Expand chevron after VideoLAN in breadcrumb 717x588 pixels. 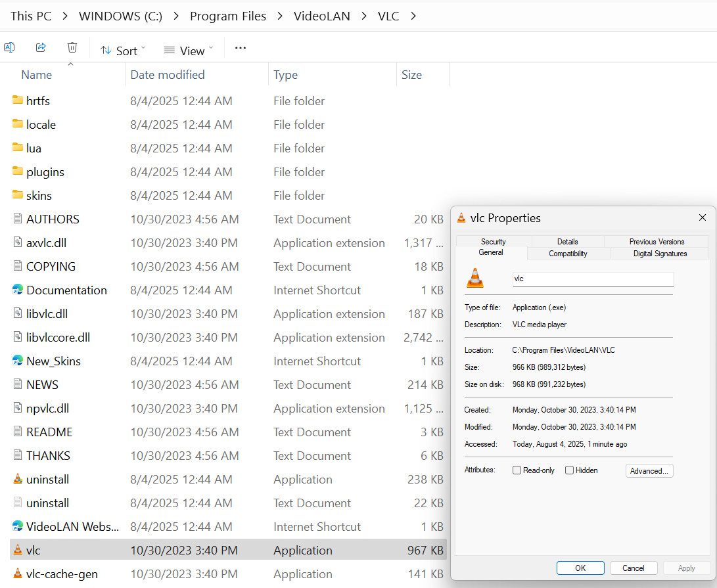click(x=364, y=16)
